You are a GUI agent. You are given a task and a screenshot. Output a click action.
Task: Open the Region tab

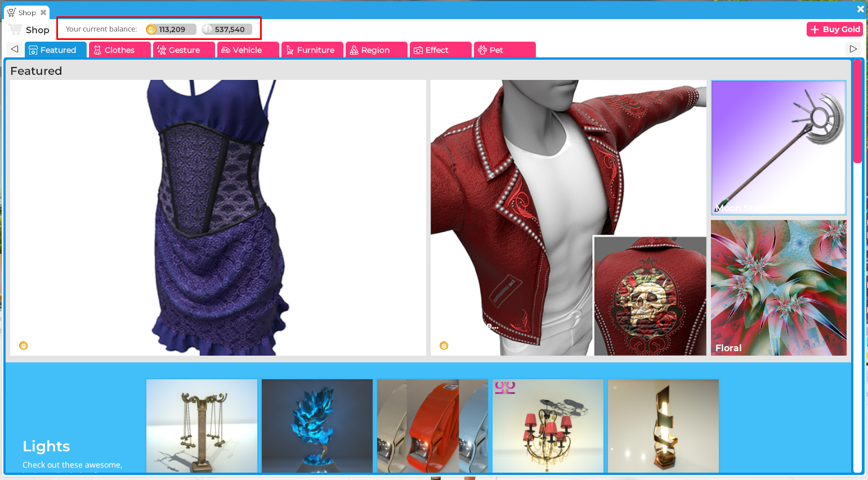[x=376, y=50]
